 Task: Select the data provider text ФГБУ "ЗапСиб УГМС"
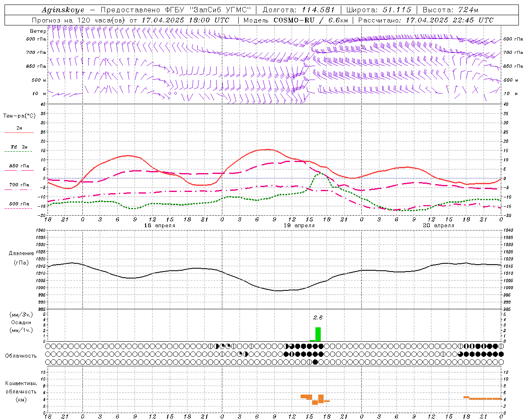point(209,10)
